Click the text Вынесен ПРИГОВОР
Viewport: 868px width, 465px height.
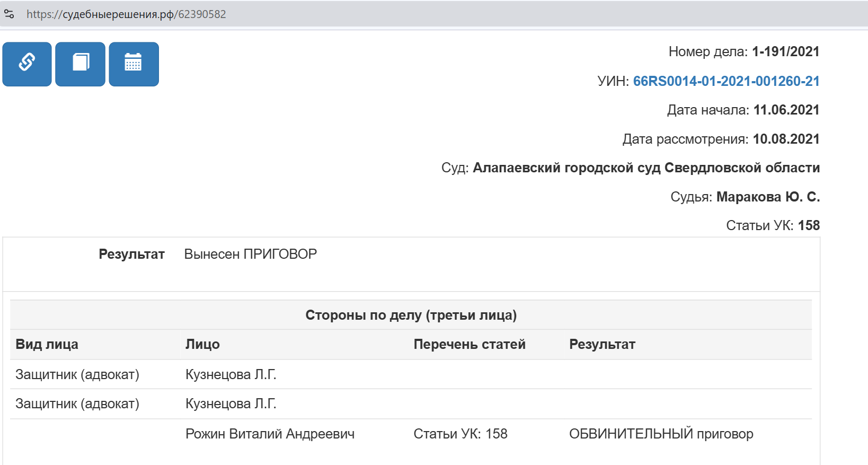[250, 255]
